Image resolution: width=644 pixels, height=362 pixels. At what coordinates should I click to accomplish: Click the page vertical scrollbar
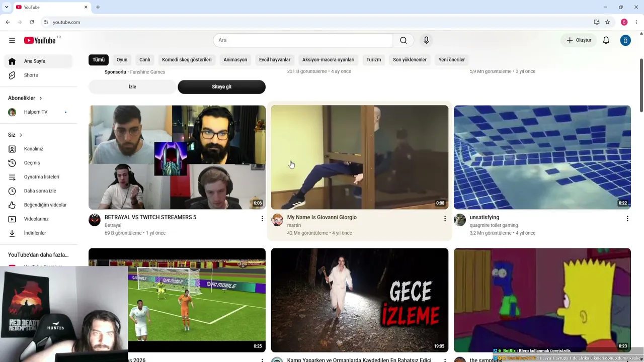(x=641, y=85)
